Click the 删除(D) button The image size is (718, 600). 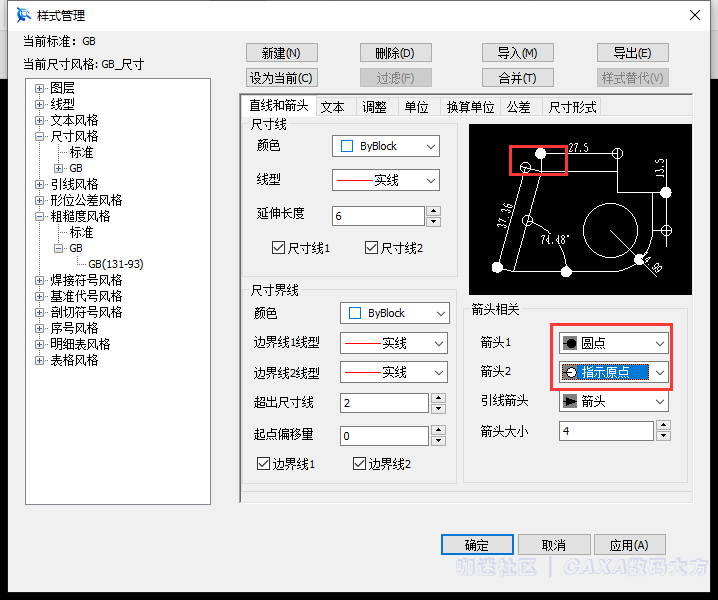pyautogui.click(x=396, y=53)
